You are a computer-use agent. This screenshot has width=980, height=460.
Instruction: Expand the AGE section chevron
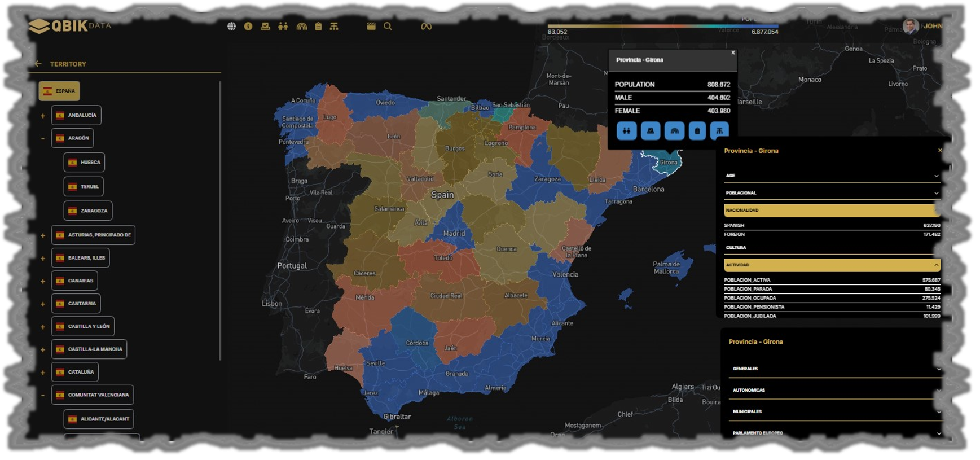(x=936, y=176)
